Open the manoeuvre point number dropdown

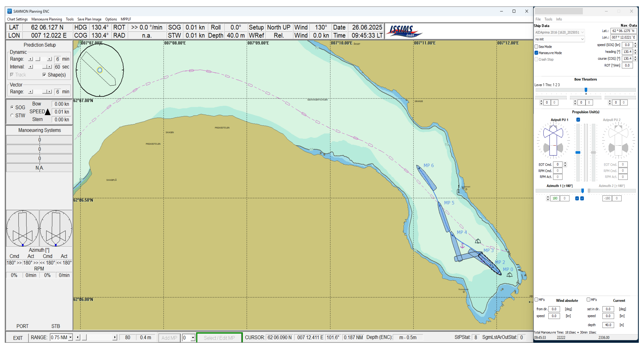[193, 338]
